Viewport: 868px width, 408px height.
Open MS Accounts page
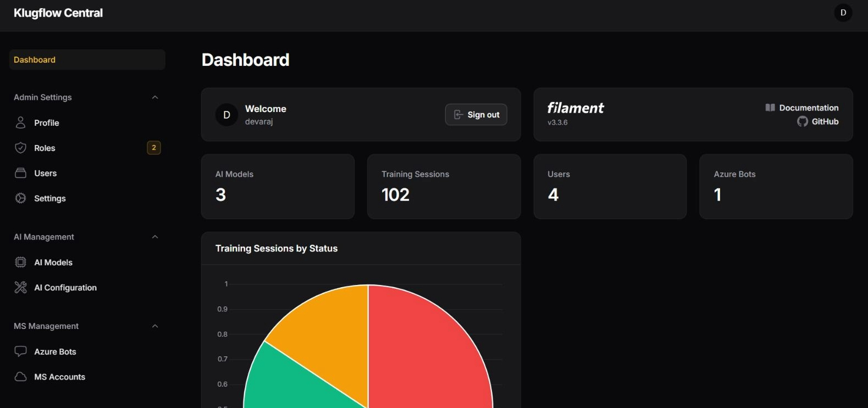coord(87,377)
